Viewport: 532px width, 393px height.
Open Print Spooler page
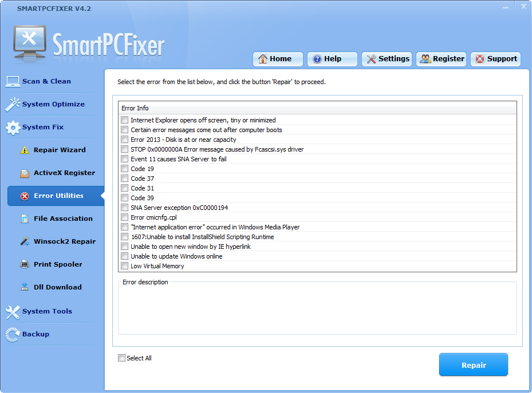(58, 264)
